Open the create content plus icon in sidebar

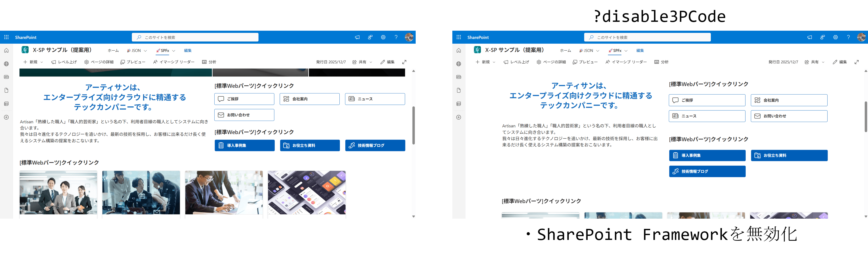(x=6, y=117)
